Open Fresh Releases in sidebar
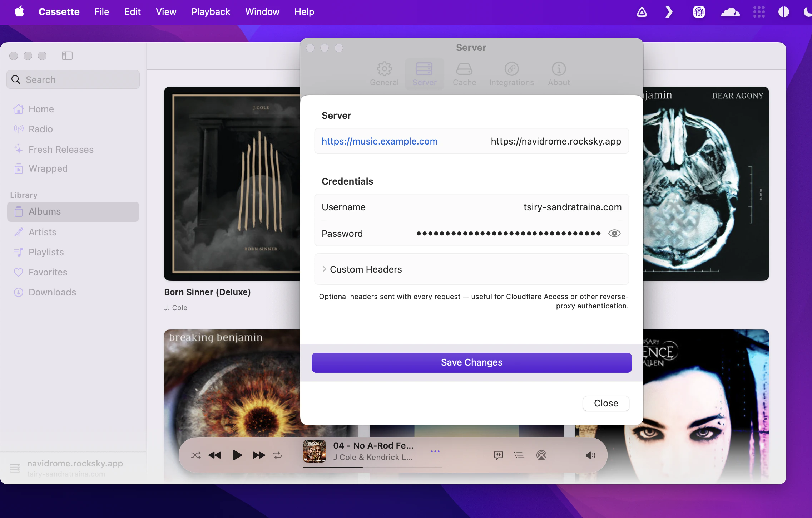The height and width of the screenshot is (518, 812). [x=73, y=149]
